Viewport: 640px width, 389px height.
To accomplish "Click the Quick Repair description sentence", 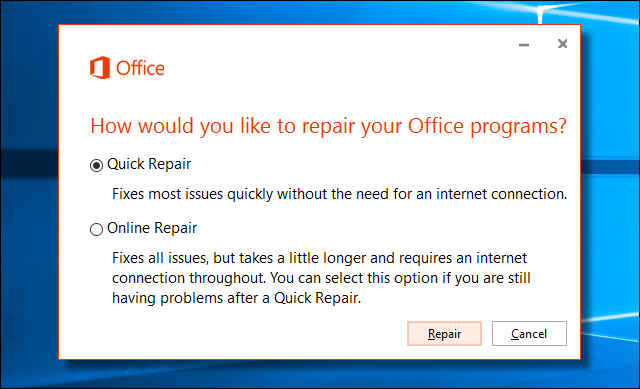I will (x=340, y=194).
